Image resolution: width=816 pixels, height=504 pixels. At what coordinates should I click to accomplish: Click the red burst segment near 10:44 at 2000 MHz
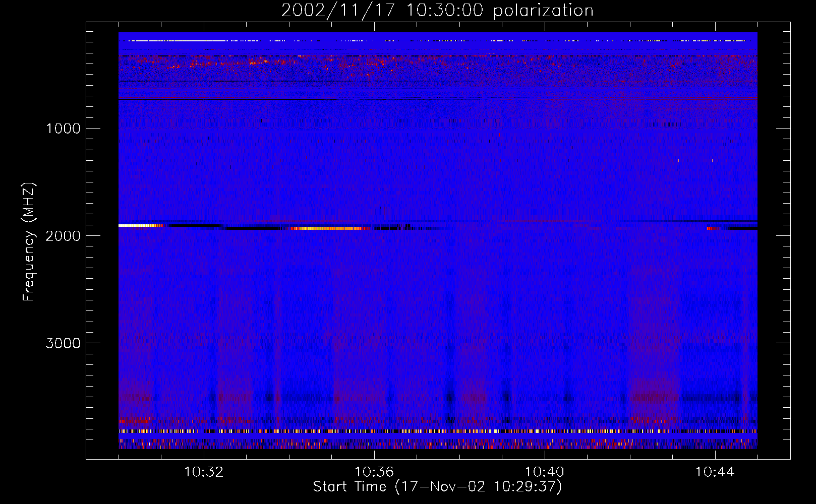pos(714,228)
